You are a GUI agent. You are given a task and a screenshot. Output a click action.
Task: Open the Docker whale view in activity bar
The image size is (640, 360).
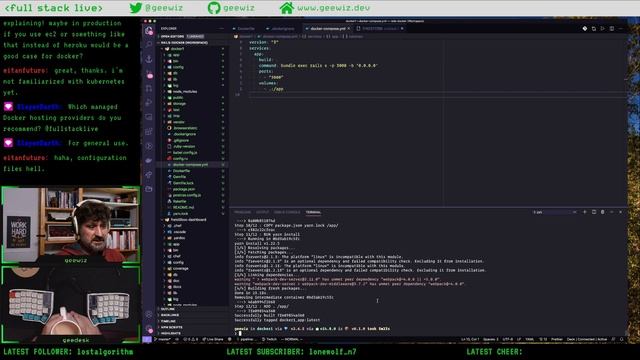(149, 160)
